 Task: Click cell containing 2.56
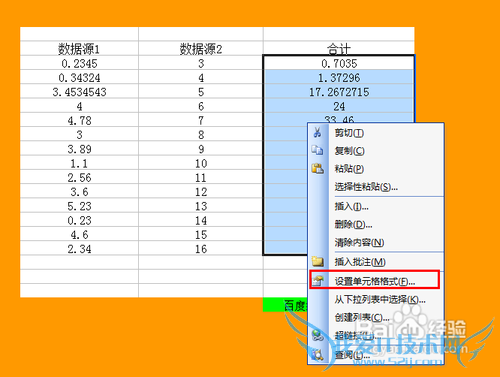pyautogui.click(x=79, y=177)
